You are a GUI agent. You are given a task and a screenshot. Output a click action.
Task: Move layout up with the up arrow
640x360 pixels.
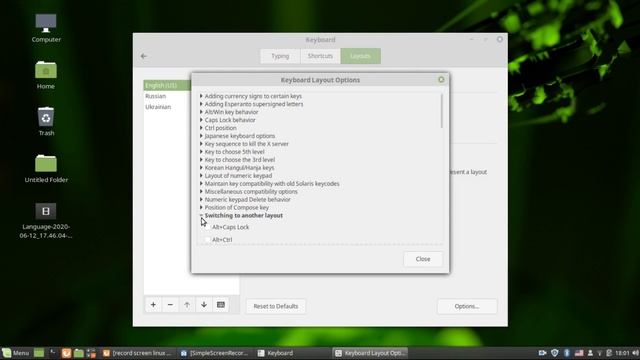pyautogui.click(x=187, y=305)
